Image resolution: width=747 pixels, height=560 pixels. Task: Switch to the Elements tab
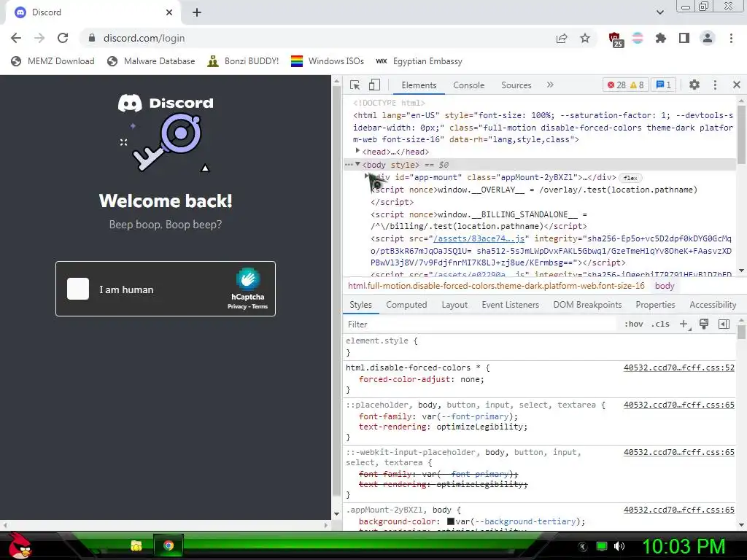(419, 85)
